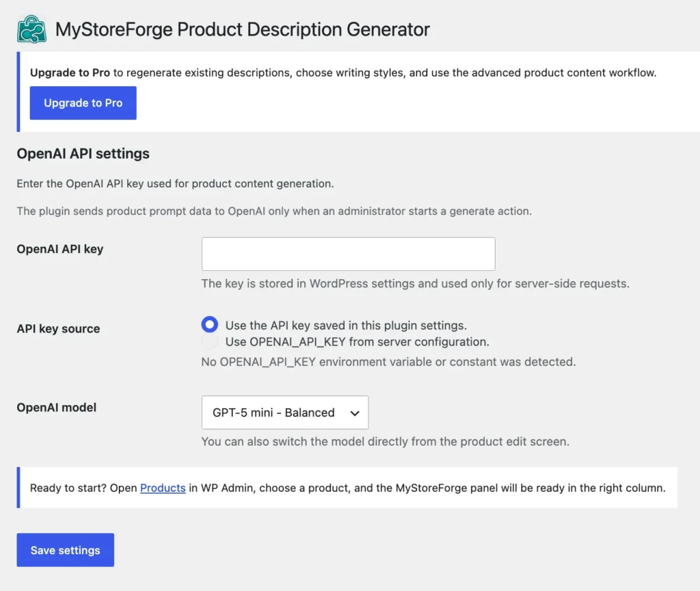
Task: Click the bold 'Upgrade to Pro' text in banner
Action: click(x=70, y=73)
